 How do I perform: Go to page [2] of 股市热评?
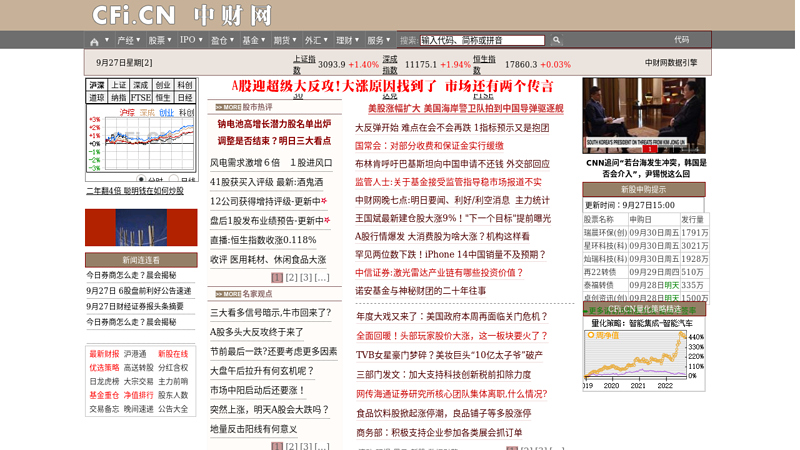[x=291, y=278]
